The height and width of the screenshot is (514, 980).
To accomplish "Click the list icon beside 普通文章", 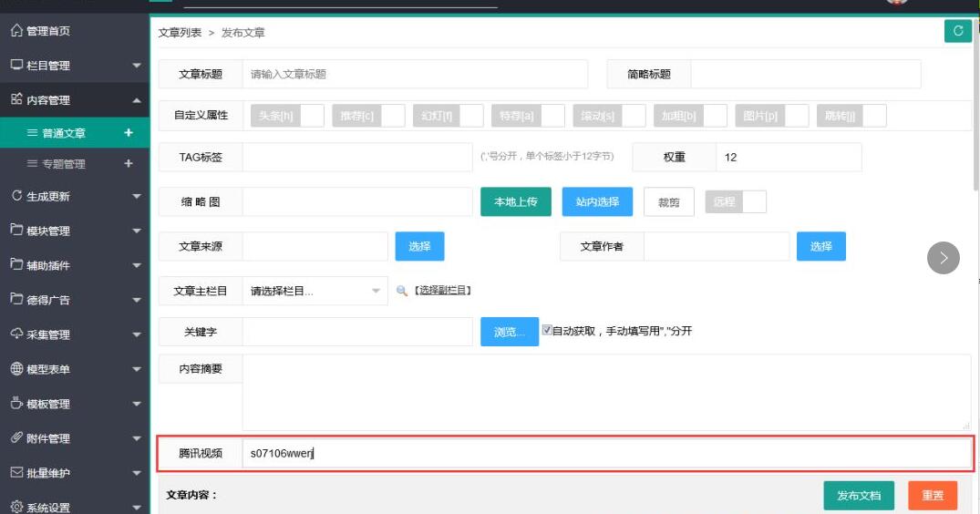I will [33, 133].
